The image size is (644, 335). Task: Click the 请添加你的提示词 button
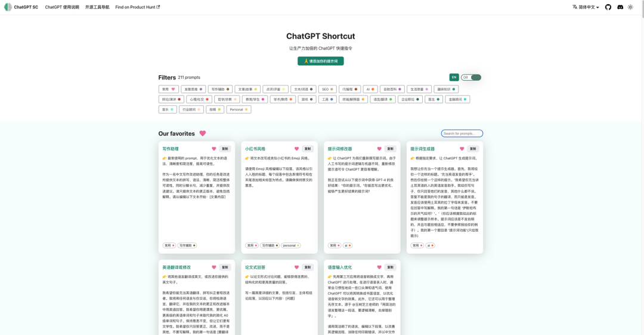point(321,61)
